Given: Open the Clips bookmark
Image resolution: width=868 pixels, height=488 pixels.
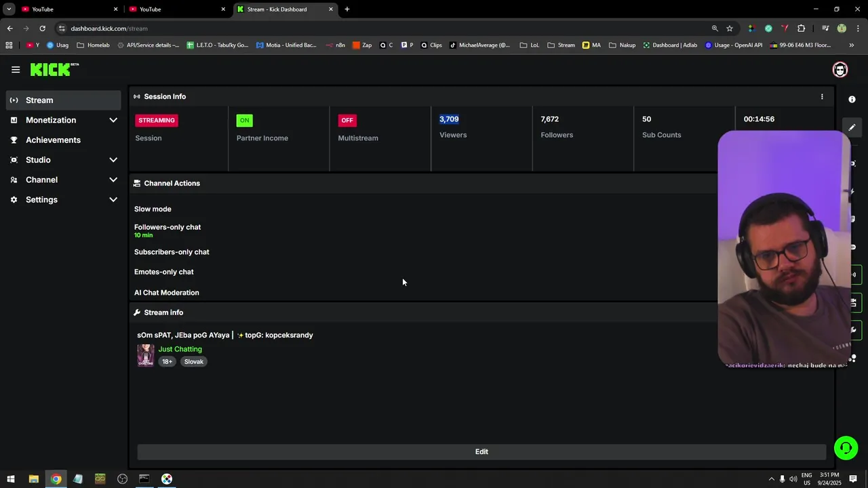Looking at the screenshot, I should [x=431, y=45].
